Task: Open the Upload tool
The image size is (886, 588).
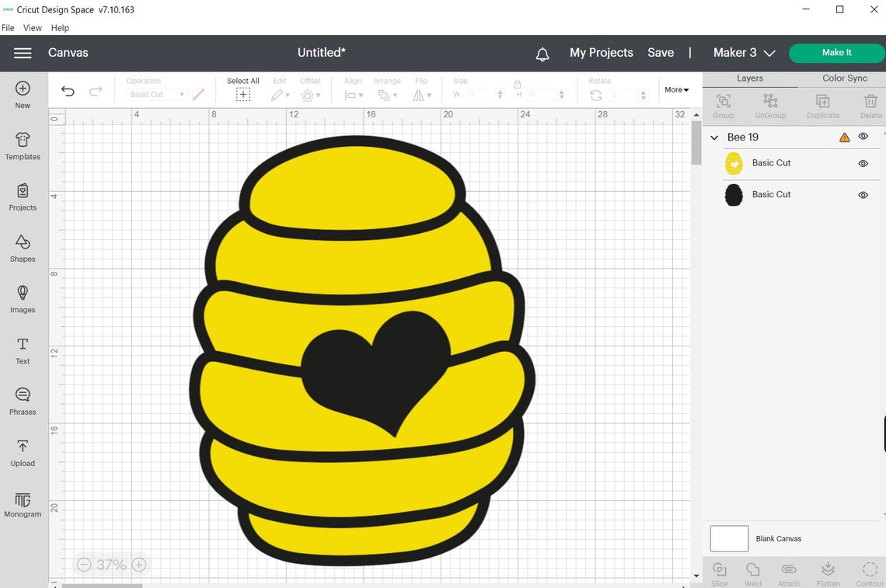Action: (x=22, y=452)
